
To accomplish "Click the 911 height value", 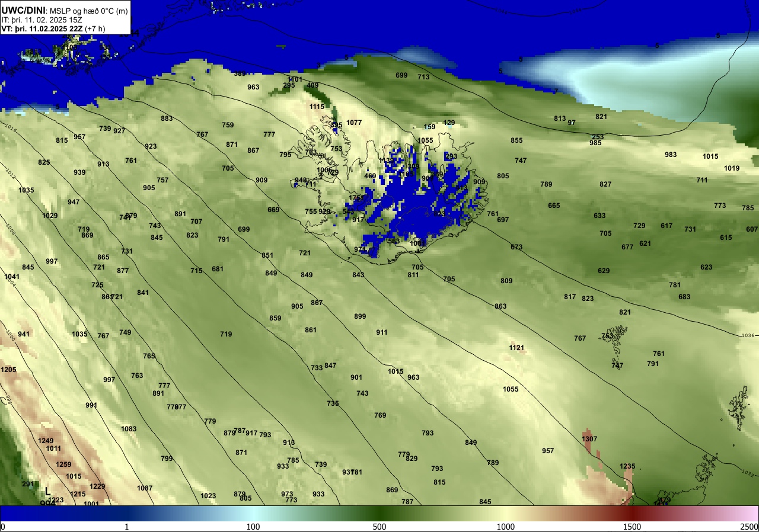I will (382, 332).
